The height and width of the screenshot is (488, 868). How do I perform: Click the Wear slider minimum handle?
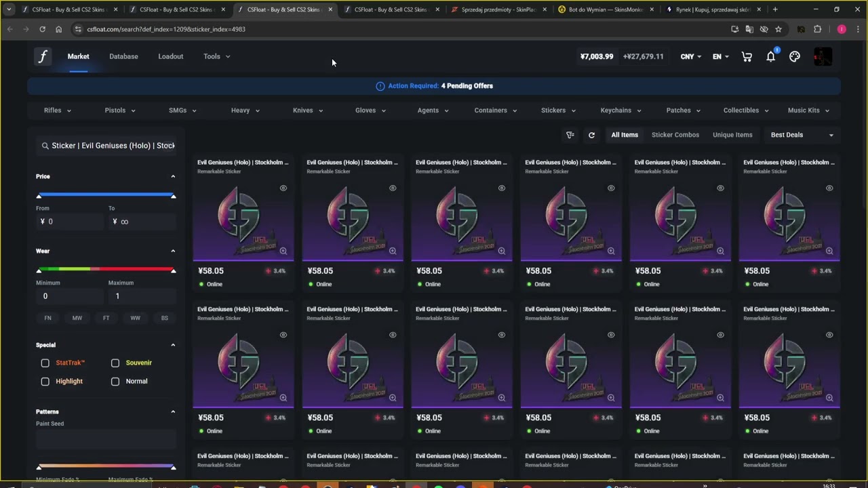click(39, 270)
